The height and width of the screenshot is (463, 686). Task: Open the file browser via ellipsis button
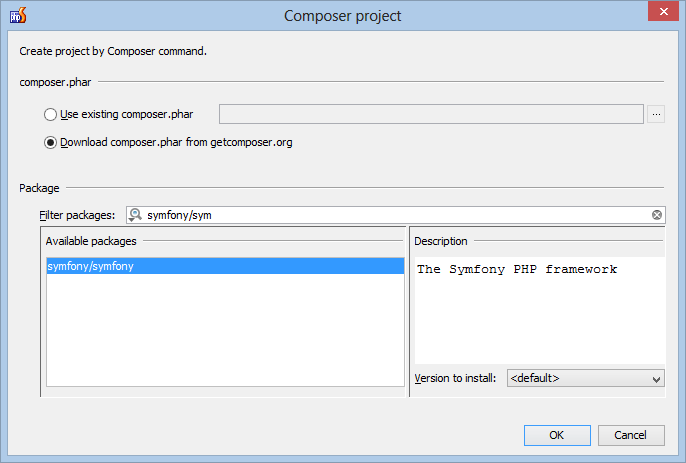(656, 114)
